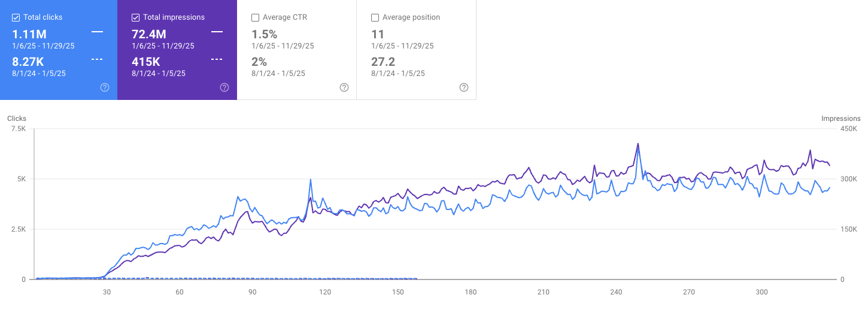Enable the Average CTR checkbox

pyautogui.click(x=256, y=17)
